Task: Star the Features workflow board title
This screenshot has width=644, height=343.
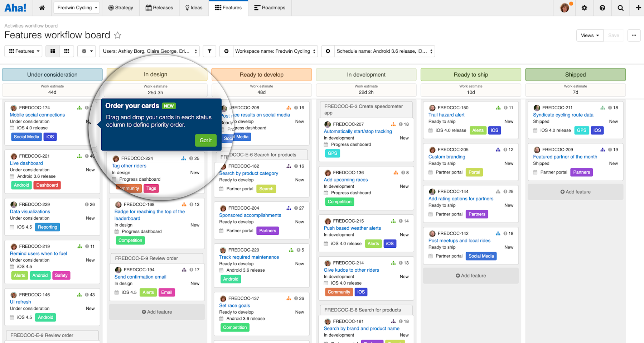Action: click(118, 35)
